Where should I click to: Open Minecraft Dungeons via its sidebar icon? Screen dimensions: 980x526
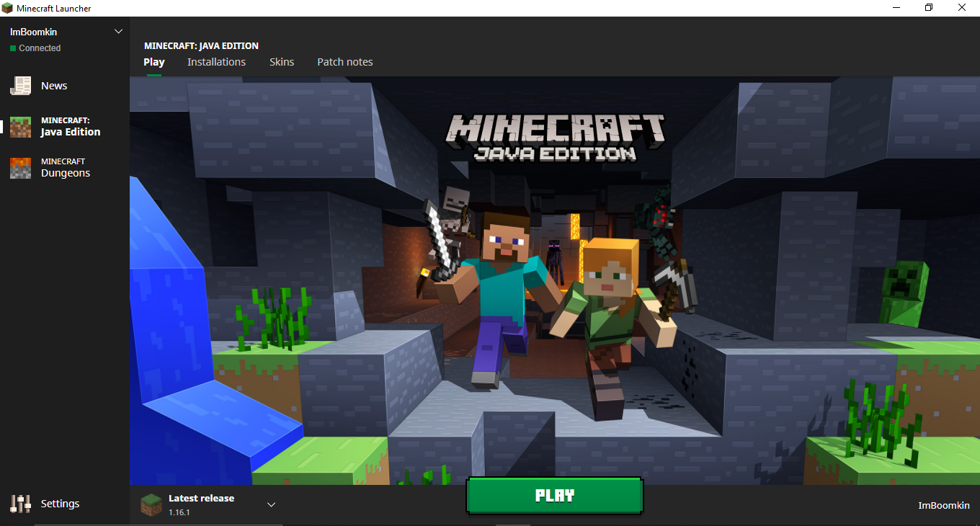pos(20,168)
